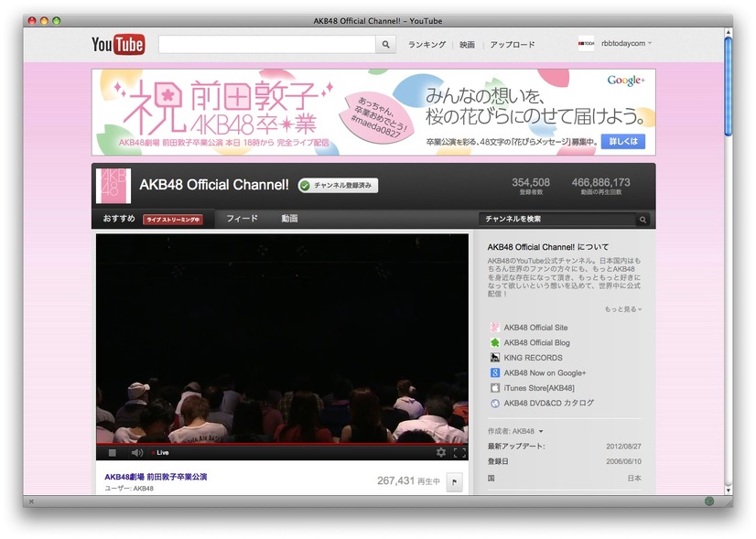Click the 祝 前田敦子 AKB48卒業 banner heading
The height and width of the screenshot is (539, 756).
point(223,107)
